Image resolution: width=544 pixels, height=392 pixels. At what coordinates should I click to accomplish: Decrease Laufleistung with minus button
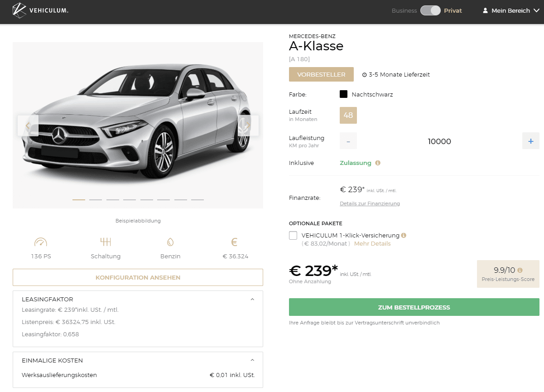tap(348, 141)
